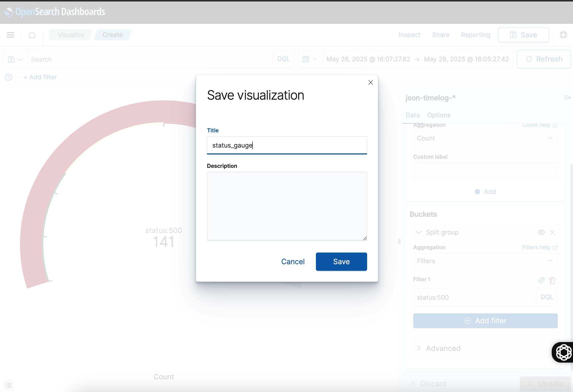573x392 pixels.
Task: Remove the Split group bucket
Action: pyautogui.click(x=552, y=232)
